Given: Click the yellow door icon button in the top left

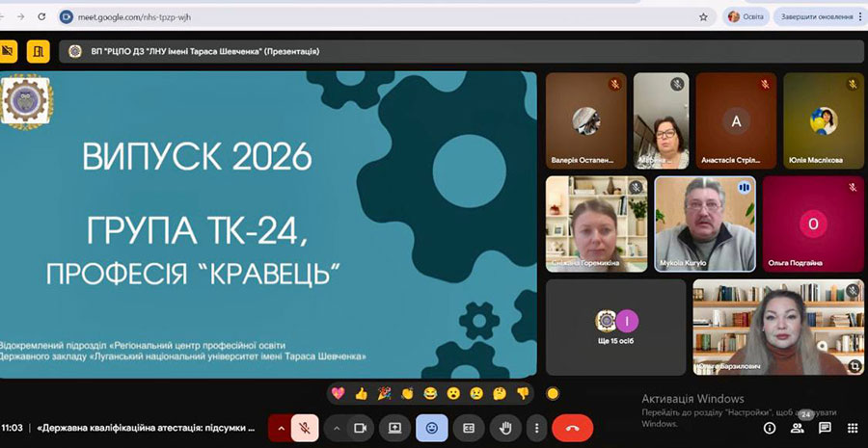Looking at the screenshot, I should click(x=39, y=51).
